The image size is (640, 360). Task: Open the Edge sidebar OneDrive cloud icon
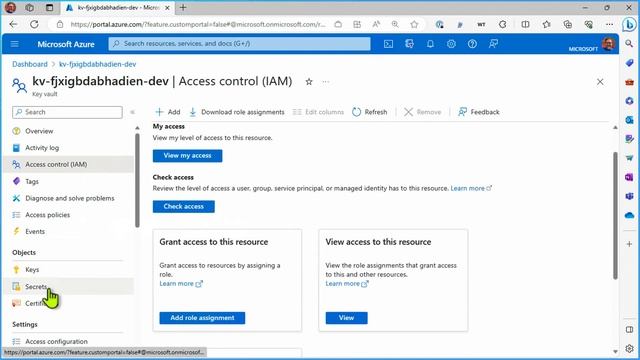tap(629, 215)
